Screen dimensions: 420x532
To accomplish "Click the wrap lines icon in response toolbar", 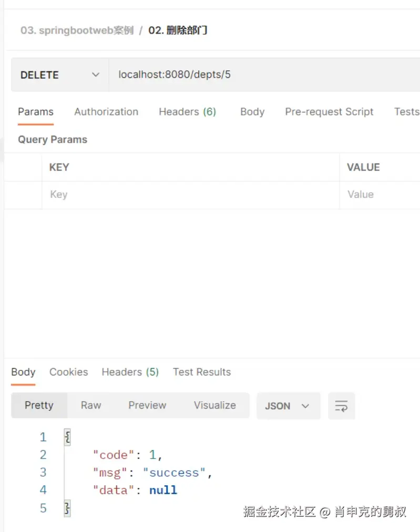I will pyautogui.click(x=341, y=406).
